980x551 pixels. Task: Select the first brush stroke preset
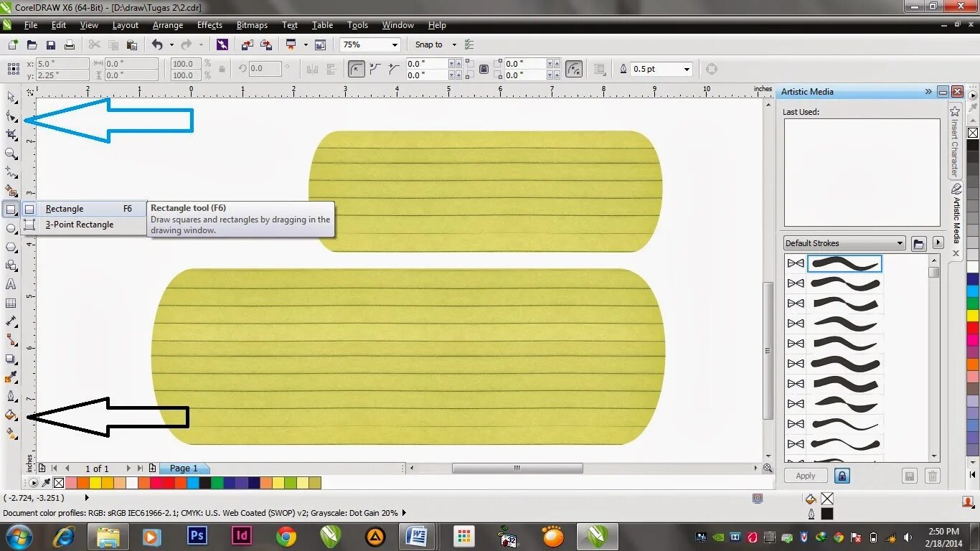pyautogui.click(x=844, y=263)
